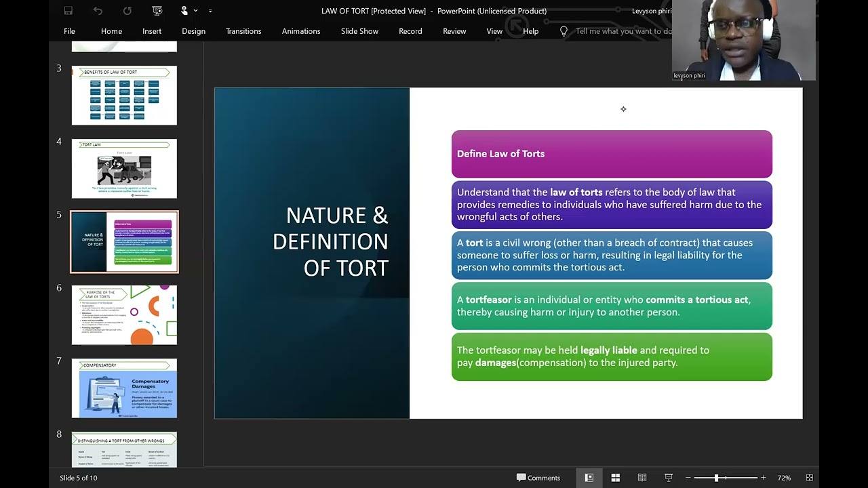Select slide 8 Distinguishing a Tort thumbnail
868x488 pixels.
click(x=124, y=450)
